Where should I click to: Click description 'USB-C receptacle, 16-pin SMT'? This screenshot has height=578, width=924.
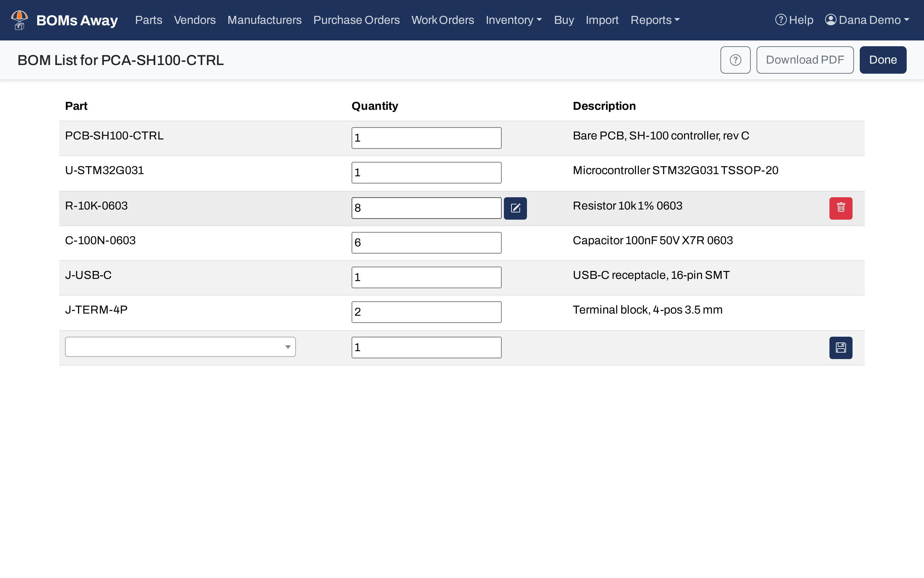(x=651, y=275)
